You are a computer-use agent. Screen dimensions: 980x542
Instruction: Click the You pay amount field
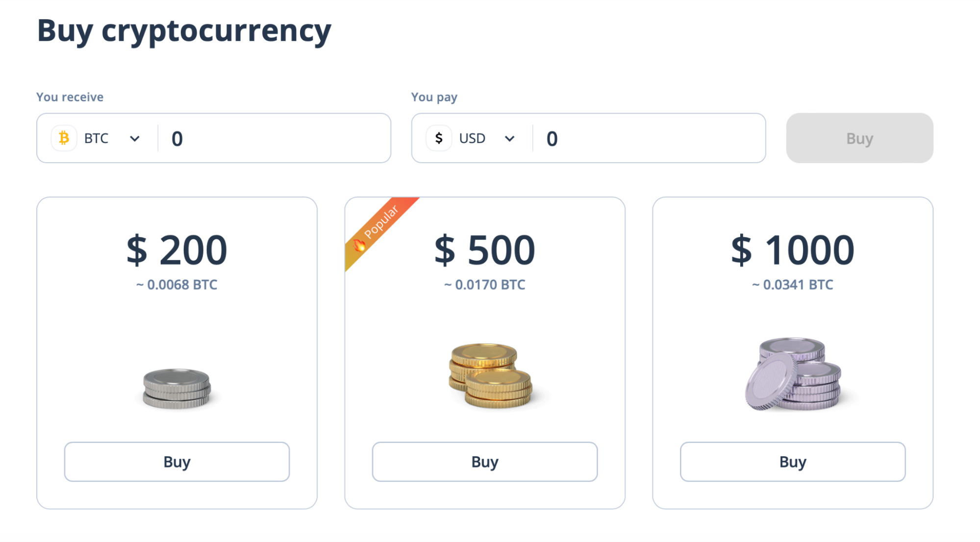coord(649,139)
